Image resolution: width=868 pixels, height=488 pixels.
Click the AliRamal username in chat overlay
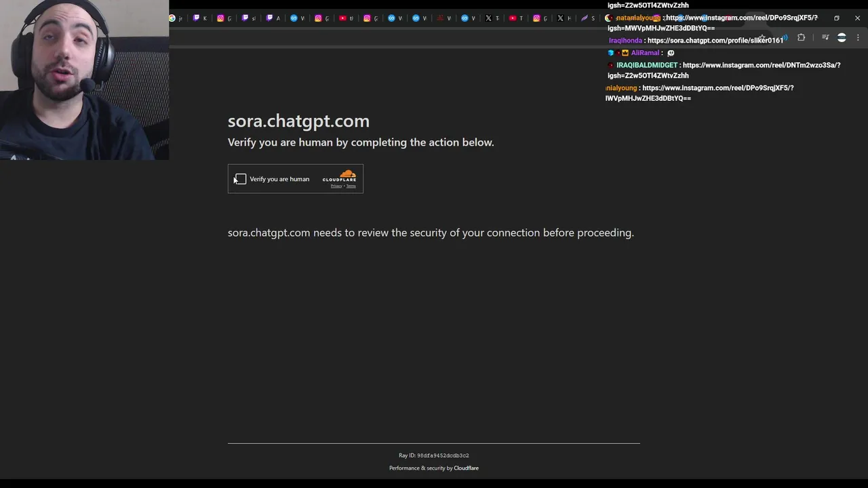645,53
